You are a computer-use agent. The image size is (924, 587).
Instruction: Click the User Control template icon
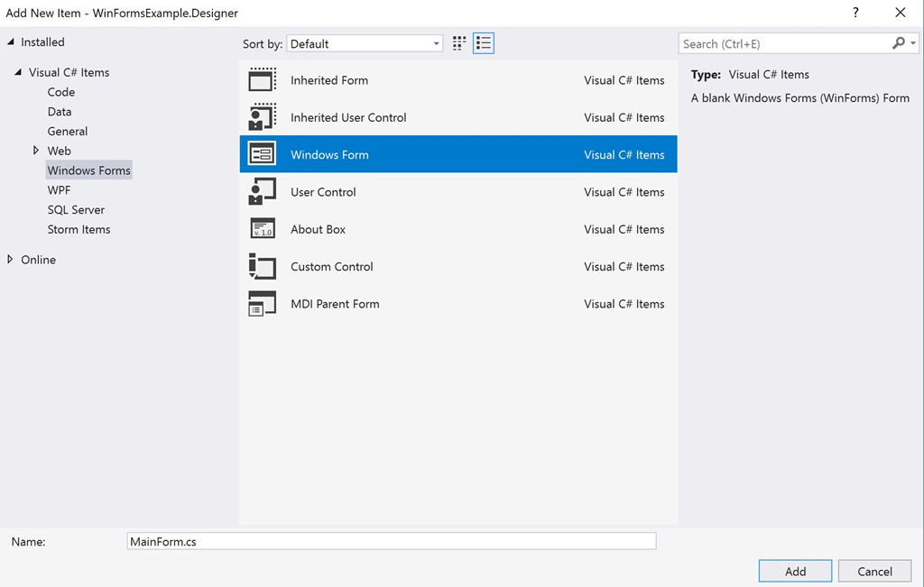click(x=262, y=191)
